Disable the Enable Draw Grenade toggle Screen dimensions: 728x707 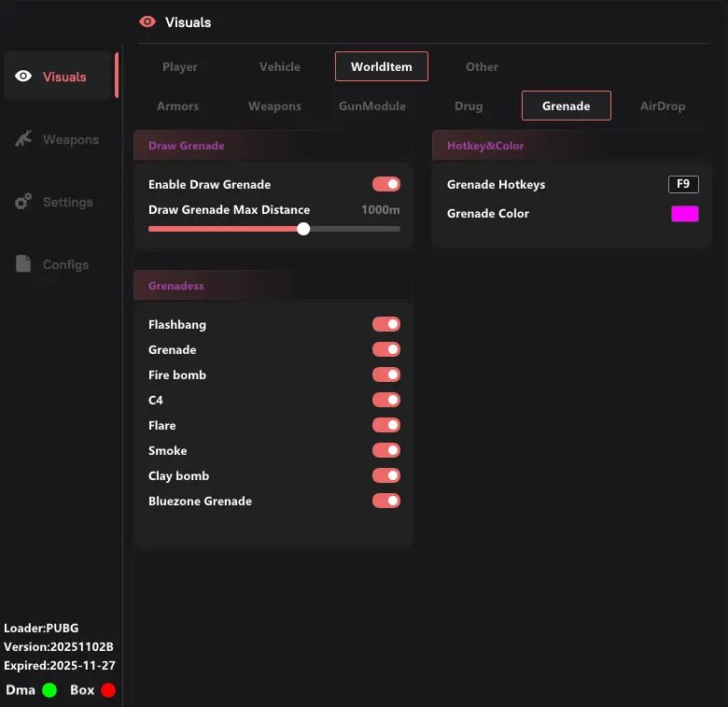[x=386, y=184]
